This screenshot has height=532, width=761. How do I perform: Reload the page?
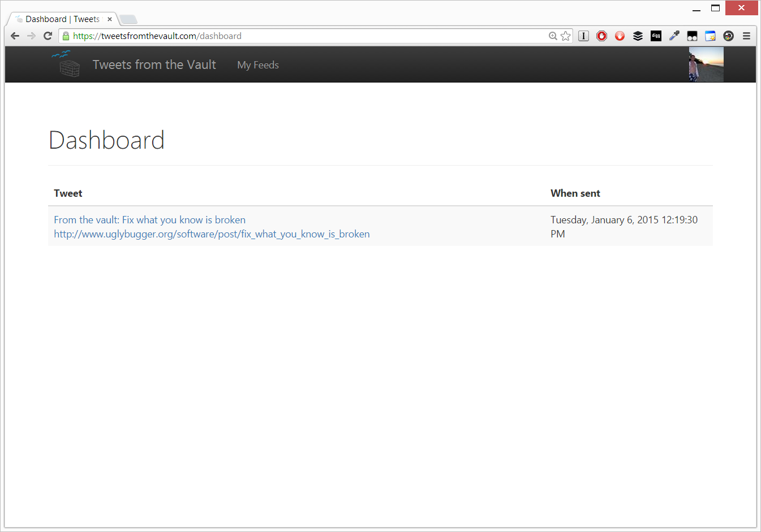pyautogui.click(x=48, y=36)
